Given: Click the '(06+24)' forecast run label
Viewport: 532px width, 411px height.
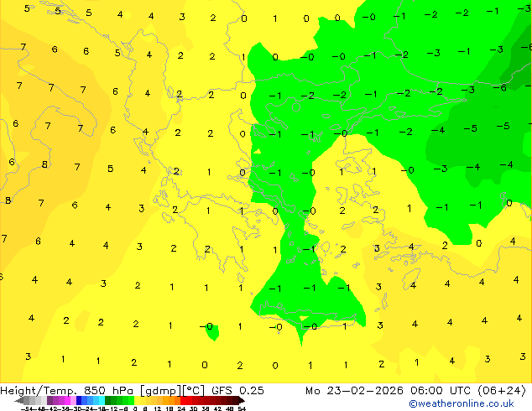Looking at the screenshot, I should coord(502,391).
